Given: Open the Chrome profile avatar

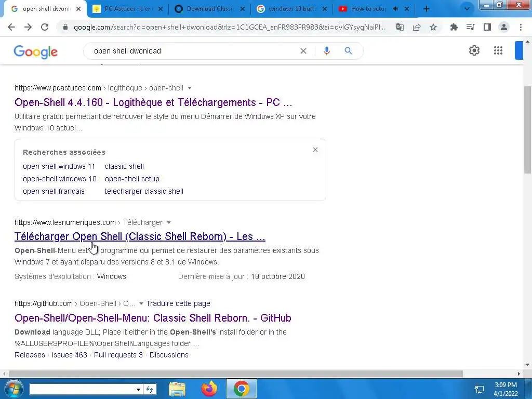Looking at the screenshot, I should (x=504, y=27).
